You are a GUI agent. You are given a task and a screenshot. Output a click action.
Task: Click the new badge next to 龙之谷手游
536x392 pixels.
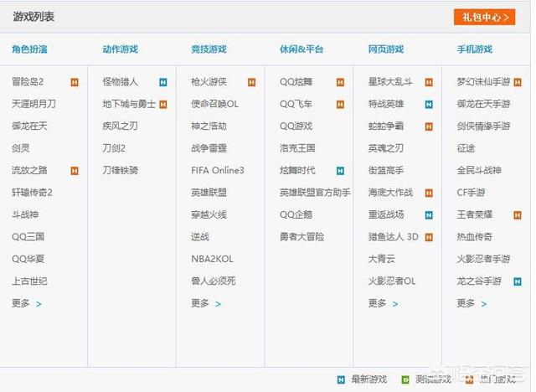(518, 281)
